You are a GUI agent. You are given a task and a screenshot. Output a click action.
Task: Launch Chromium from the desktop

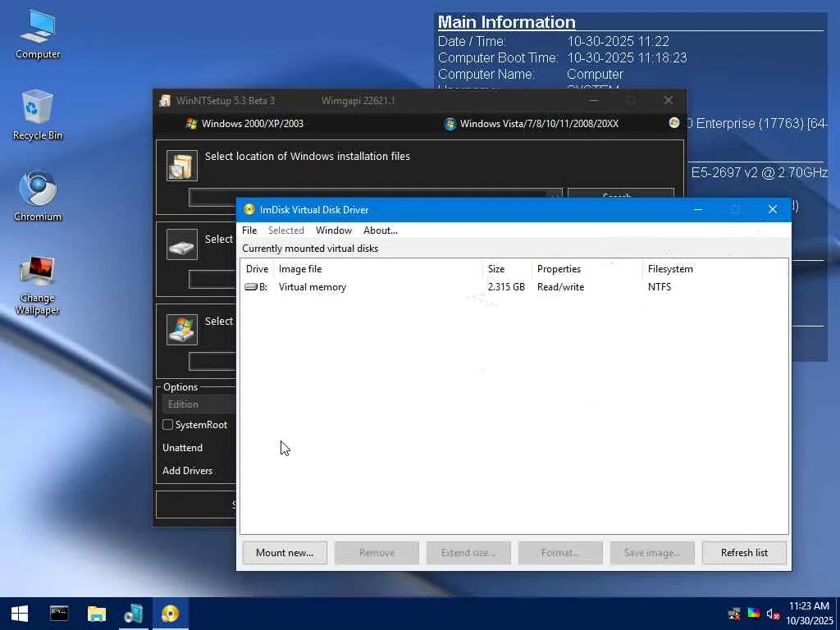point(38,196)
